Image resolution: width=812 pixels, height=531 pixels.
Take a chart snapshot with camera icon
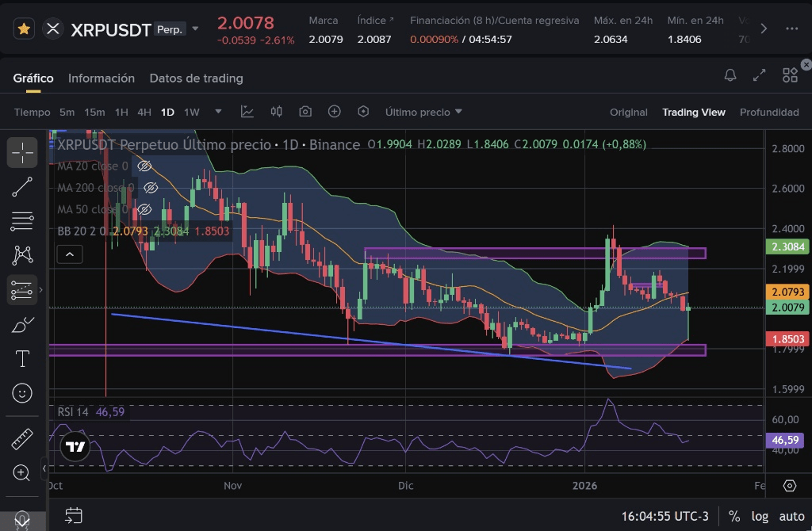coord(305,112)
